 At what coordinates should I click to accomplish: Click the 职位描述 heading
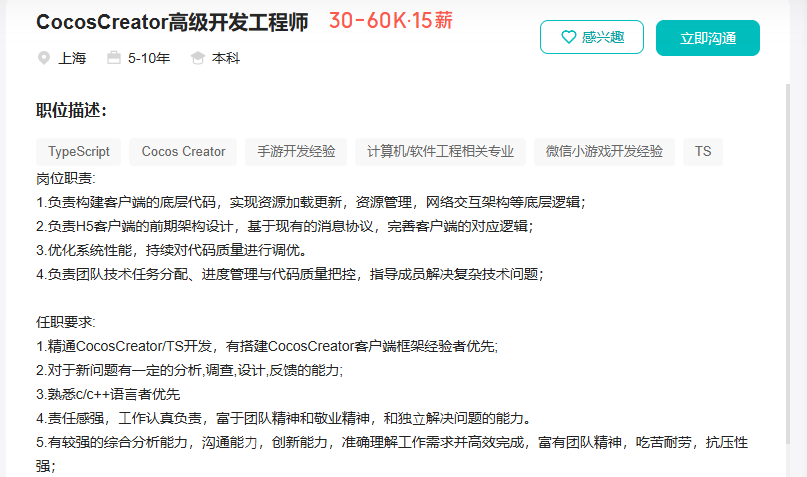71,110
